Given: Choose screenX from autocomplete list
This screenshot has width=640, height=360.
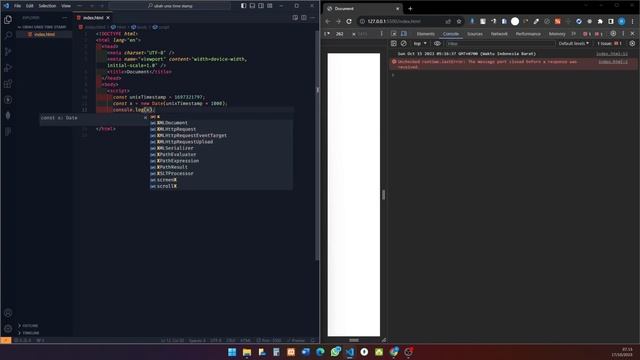Looking at the screenshot, I should (x=221, y=180).
